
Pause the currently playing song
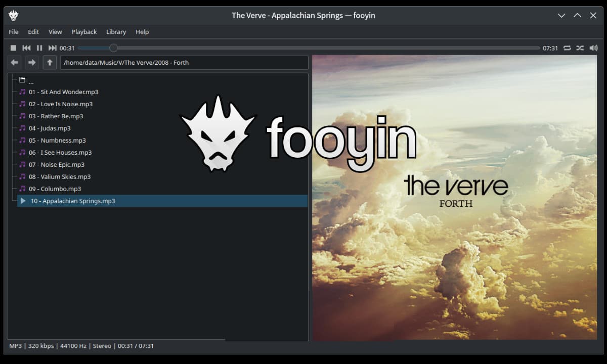[39, 48]
